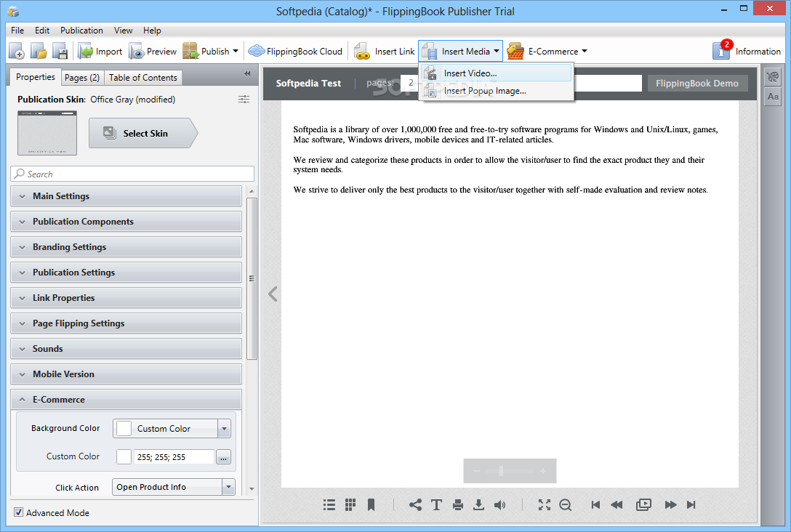Expand the Link Properties section

tap(126, 298)
